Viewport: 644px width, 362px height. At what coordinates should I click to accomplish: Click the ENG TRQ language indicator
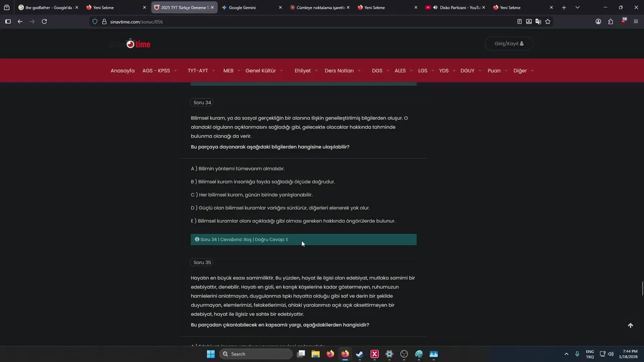(590, 354)
